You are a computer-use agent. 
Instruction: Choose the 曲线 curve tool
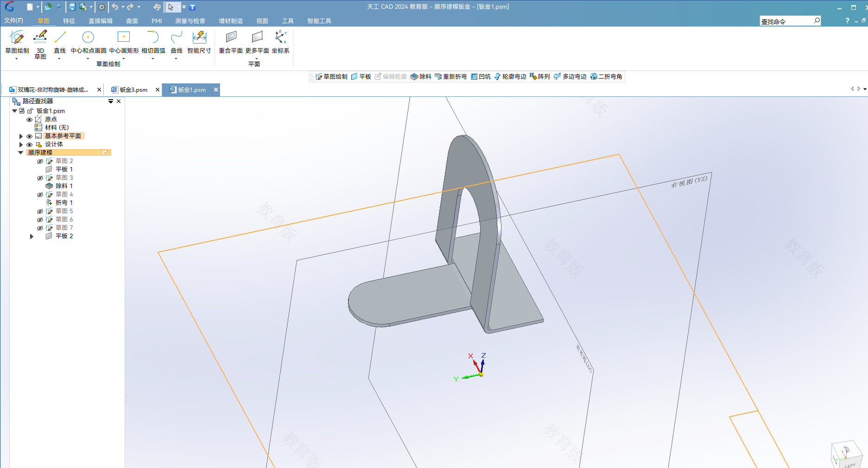[x=177, y=42]
